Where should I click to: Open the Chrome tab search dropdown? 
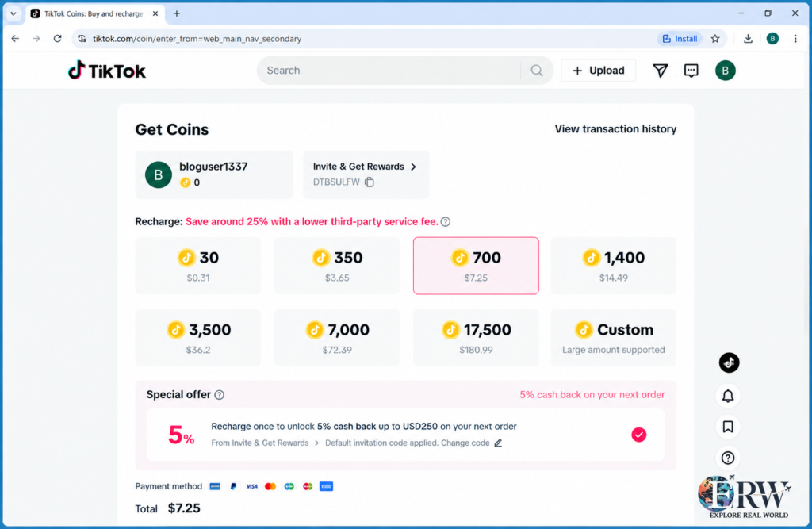(x=13, y=14)
